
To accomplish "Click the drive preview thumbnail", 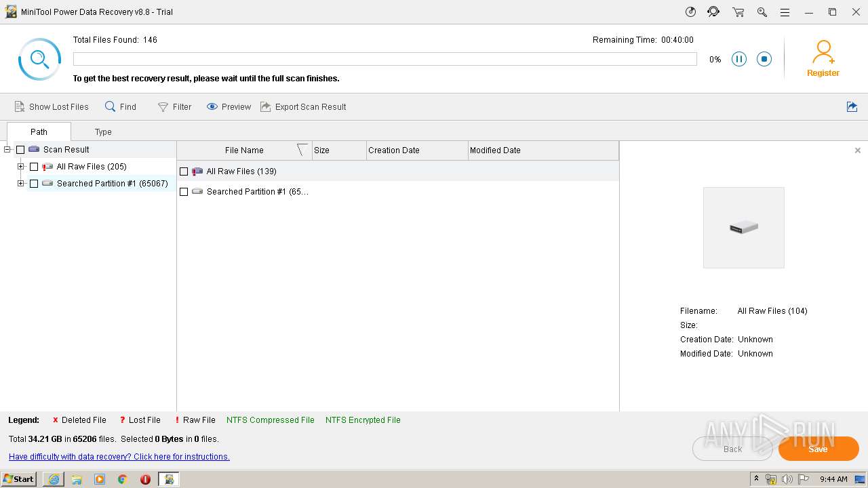I will [744, 228].
